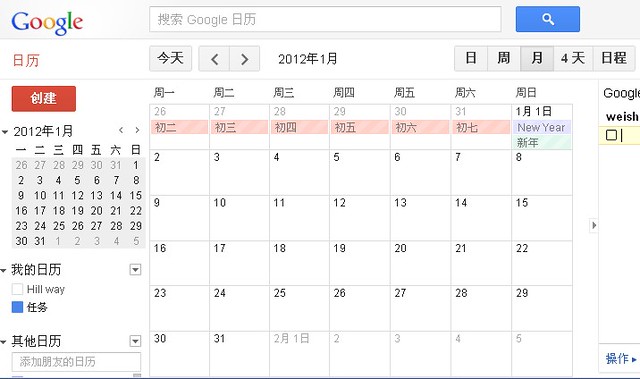The width and height of the screenshot is (640, 379).
Task: Collapse the tasks side panel arrow
Action: click(x=594, y=225)
